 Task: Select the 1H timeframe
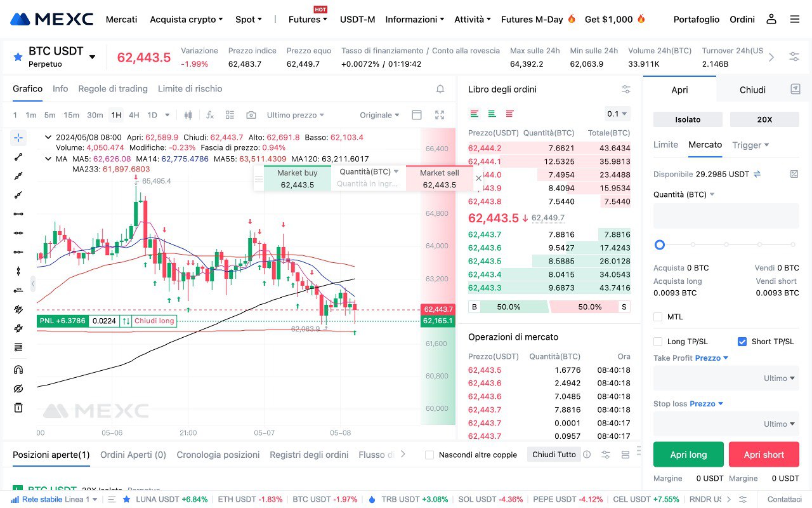pyautogui.click(x=116, y=115)
